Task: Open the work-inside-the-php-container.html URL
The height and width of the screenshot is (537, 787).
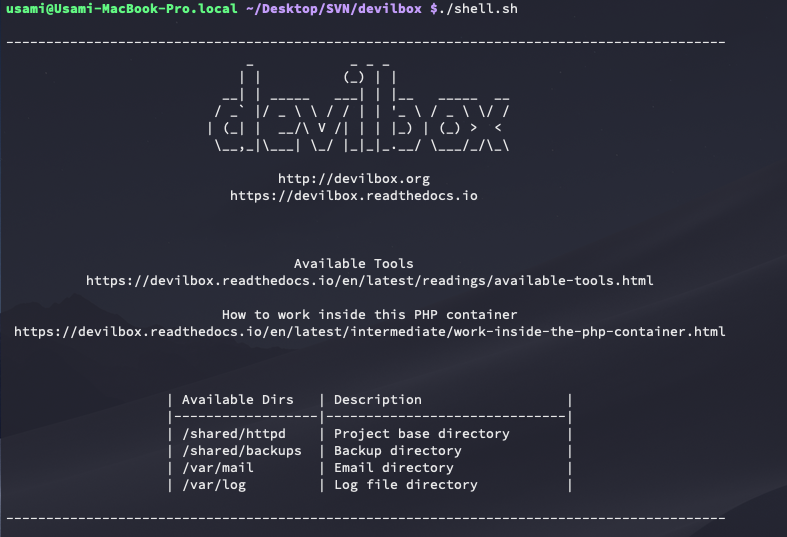Action: pos(370,332)
